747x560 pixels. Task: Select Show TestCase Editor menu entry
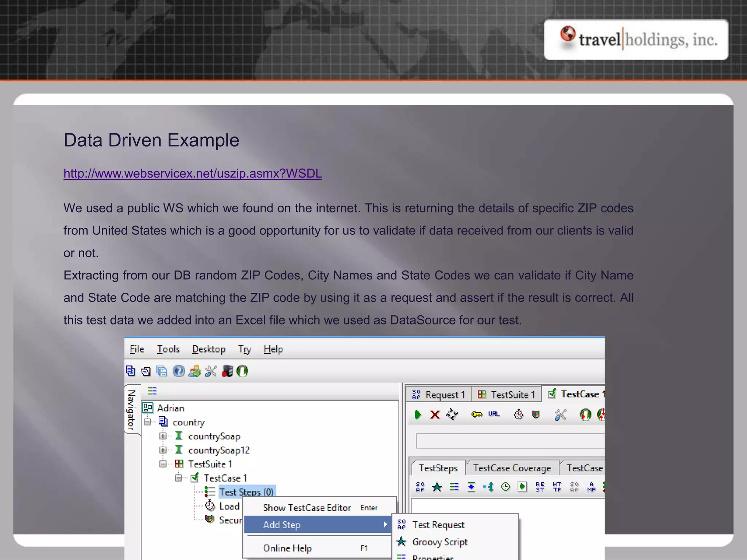(x=307, y=508)
